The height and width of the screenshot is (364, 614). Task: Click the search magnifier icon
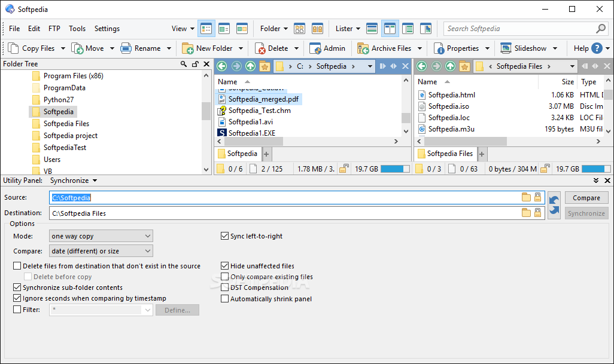pos(601,29)
